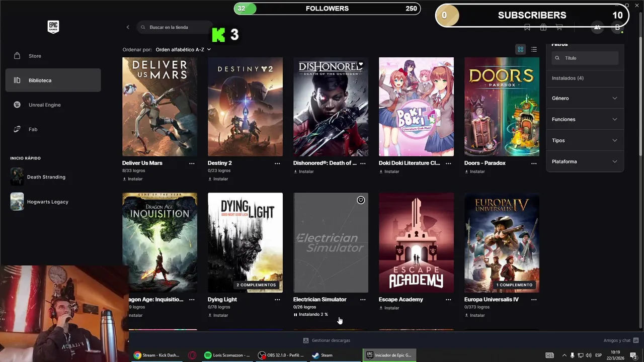Viewport: 644px width, 362px height.
Task: Open options menu for Deliver Us Mars
Action: [x=192, y=163]
